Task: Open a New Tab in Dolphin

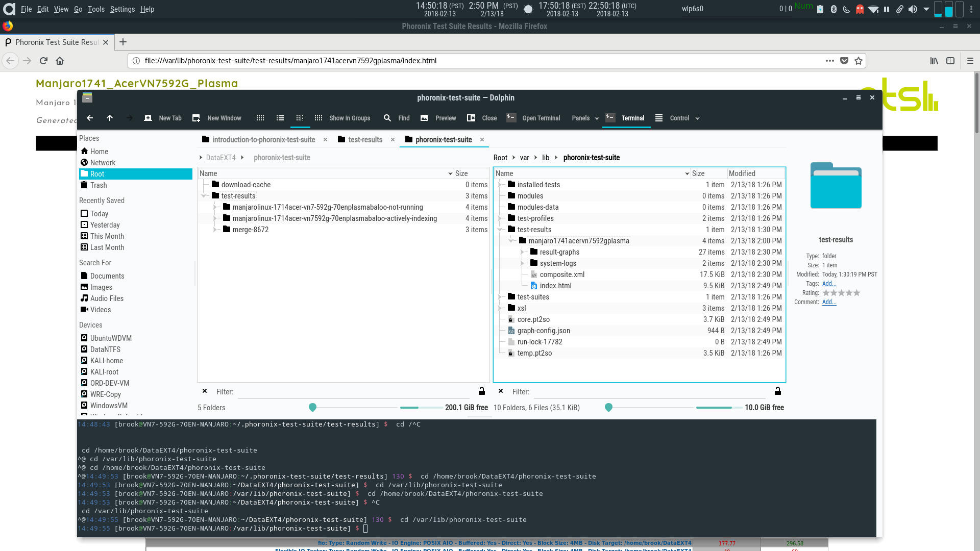Action: click(x=163, y=118)
